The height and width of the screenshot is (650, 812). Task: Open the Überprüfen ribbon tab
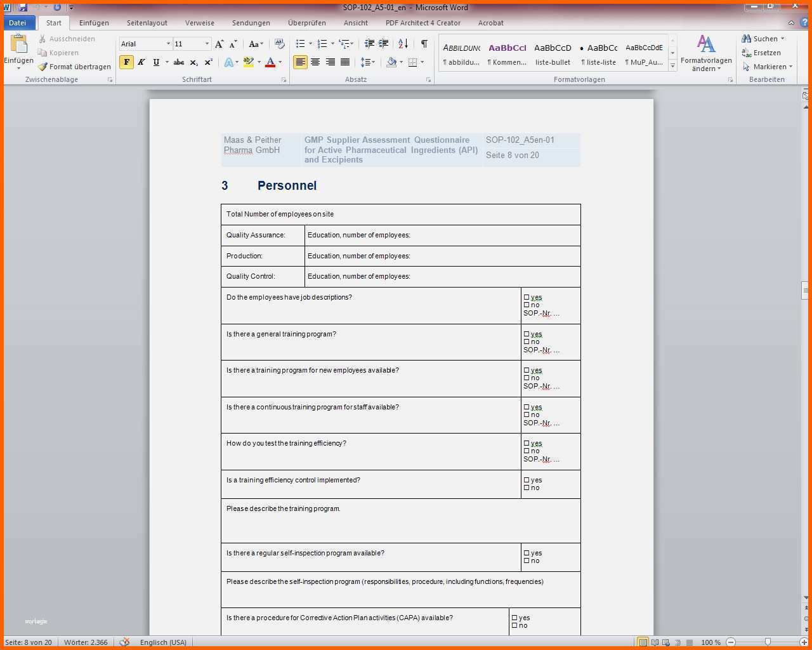[307, 23]
